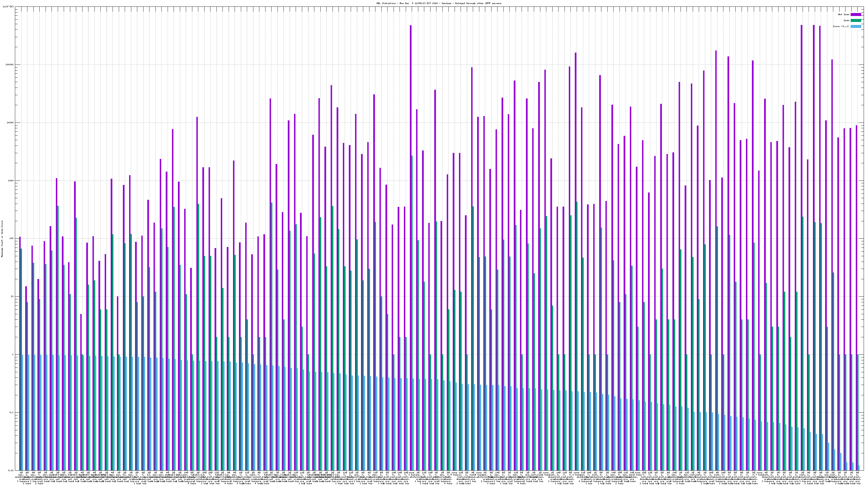This screenshot has height=488, width=868.
Task: Click the 100000 y-axis tick label
Action: (9, 65)
